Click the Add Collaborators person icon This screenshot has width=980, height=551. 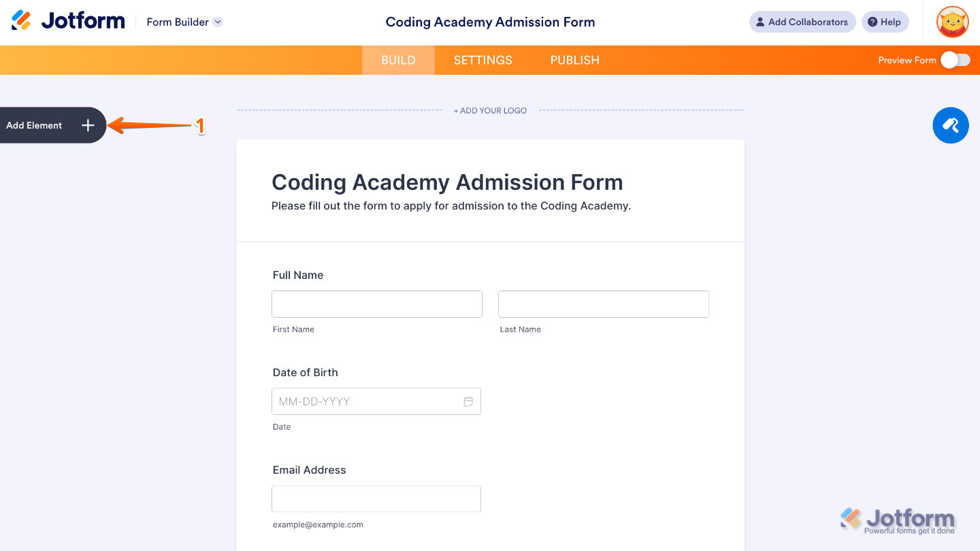point(760,22)
